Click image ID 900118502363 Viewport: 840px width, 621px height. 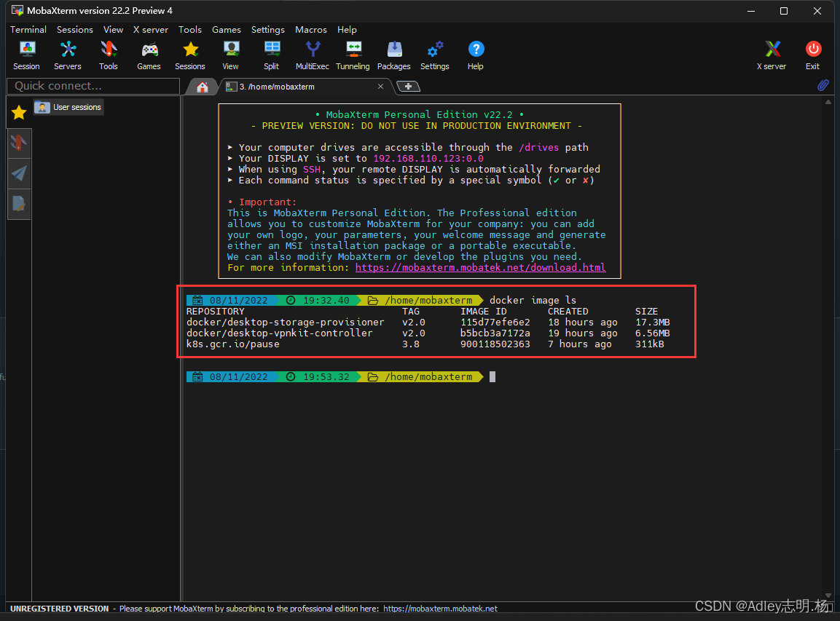(495, 344)
